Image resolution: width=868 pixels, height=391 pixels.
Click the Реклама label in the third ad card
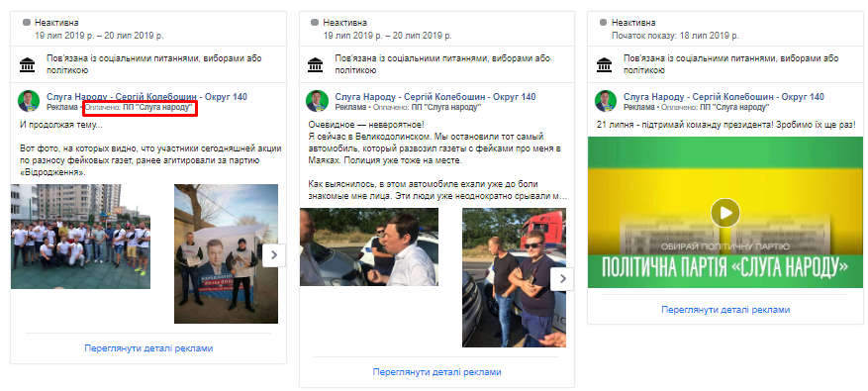pos(639,108)
